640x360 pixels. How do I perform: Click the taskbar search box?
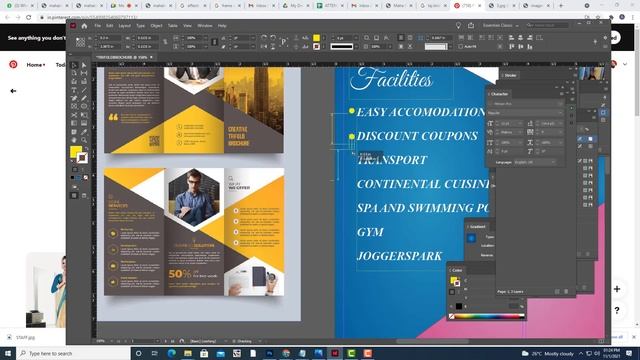(73, 353)
